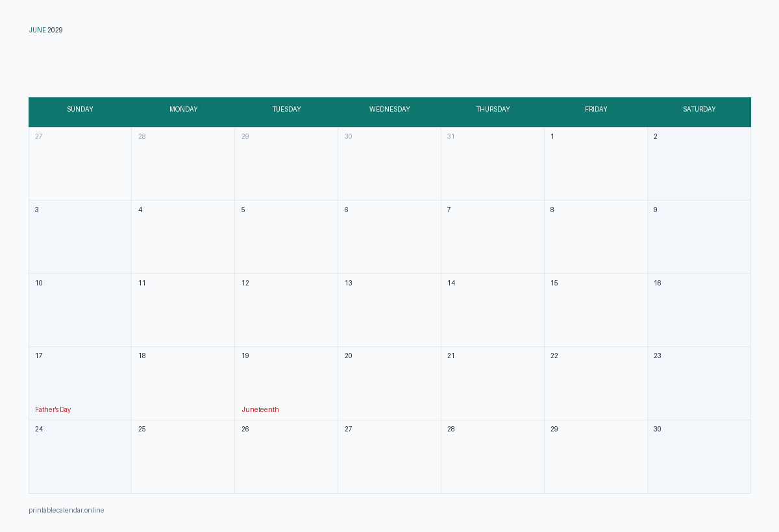The height and width of the screenshot is (532, 779).
Task: Select the black date 29 on Friday
Action: click(554, 429)
